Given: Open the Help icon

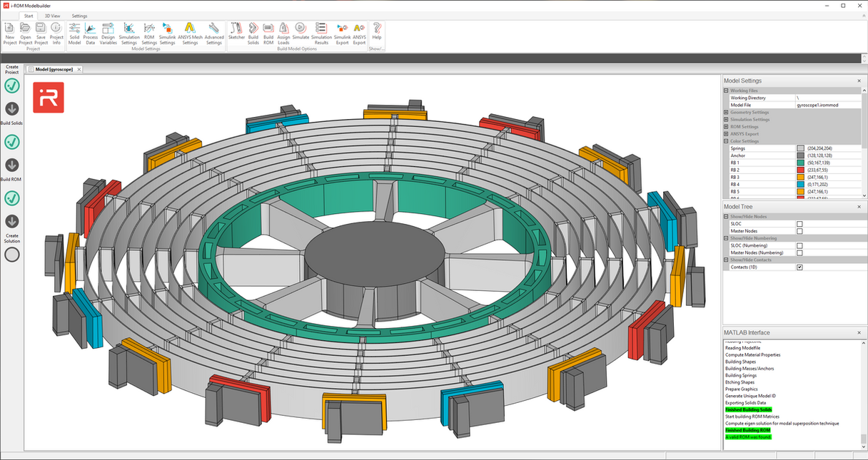Looking at the screenshot, I should coord(377,31).
